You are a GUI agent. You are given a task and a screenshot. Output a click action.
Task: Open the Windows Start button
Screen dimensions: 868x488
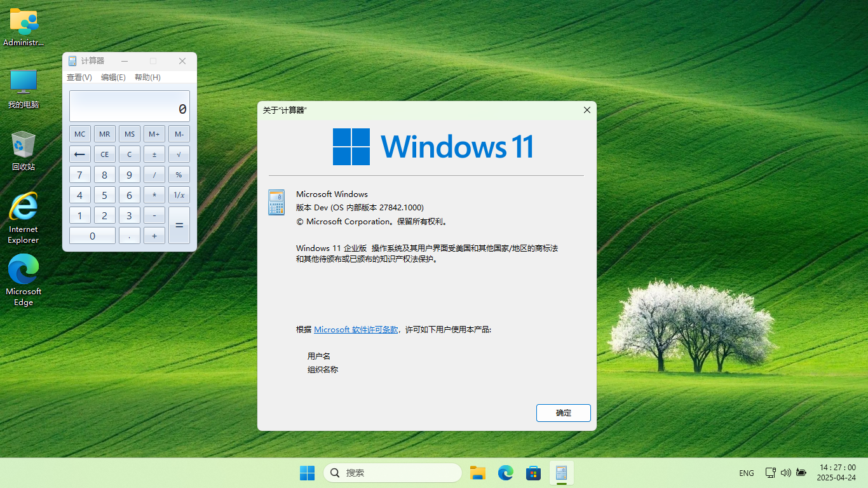click(x=307, y=473)
